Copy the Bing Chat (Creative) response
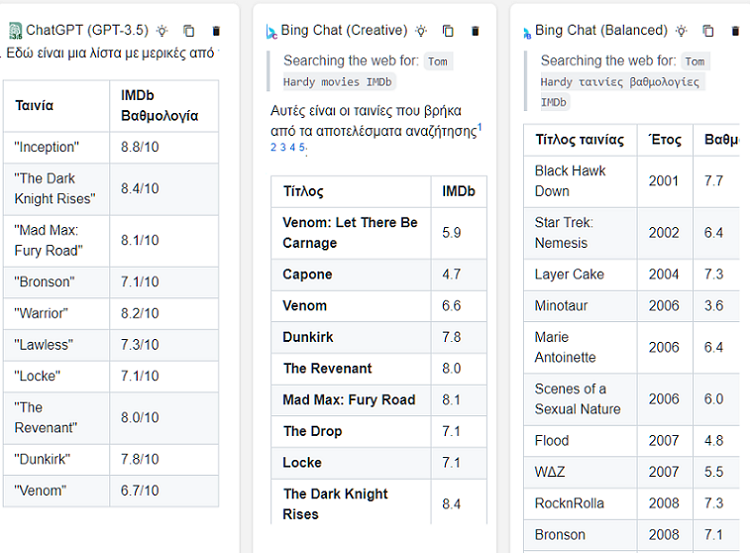This screenshot has width=750, height=553. (x=448, y=31)
